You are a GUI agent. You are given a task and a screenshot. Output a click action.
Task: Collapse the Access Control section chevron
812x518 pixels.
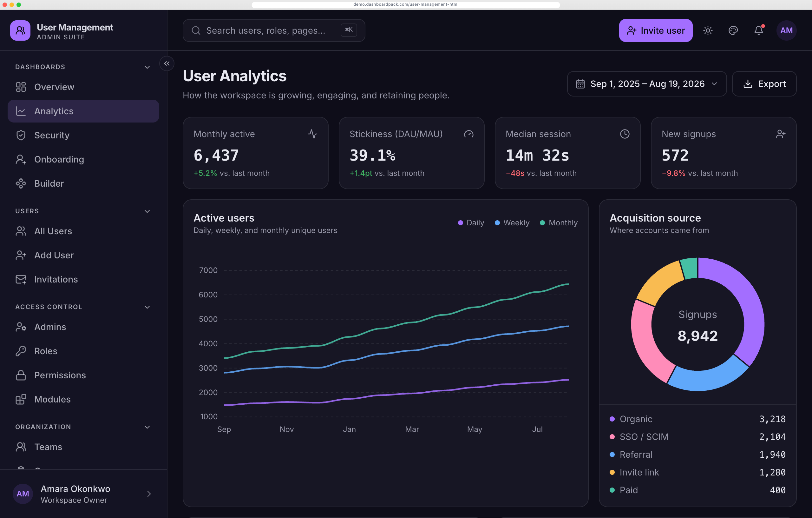point(147,307)
